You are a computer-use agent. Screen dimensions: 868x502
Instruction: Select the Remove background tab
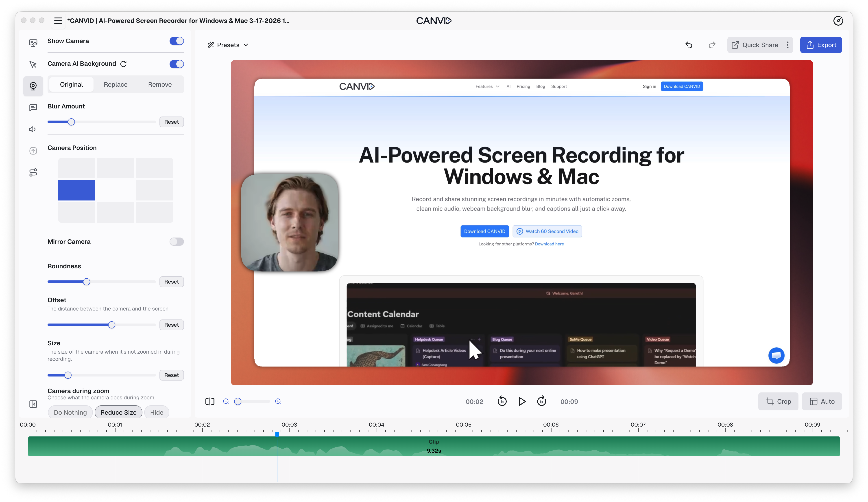[160, 84]
